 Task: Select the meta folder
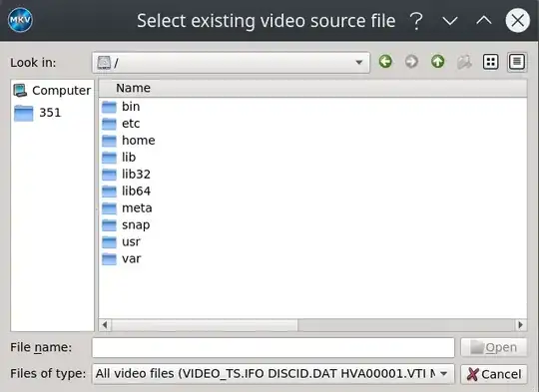tap(127, 207)
